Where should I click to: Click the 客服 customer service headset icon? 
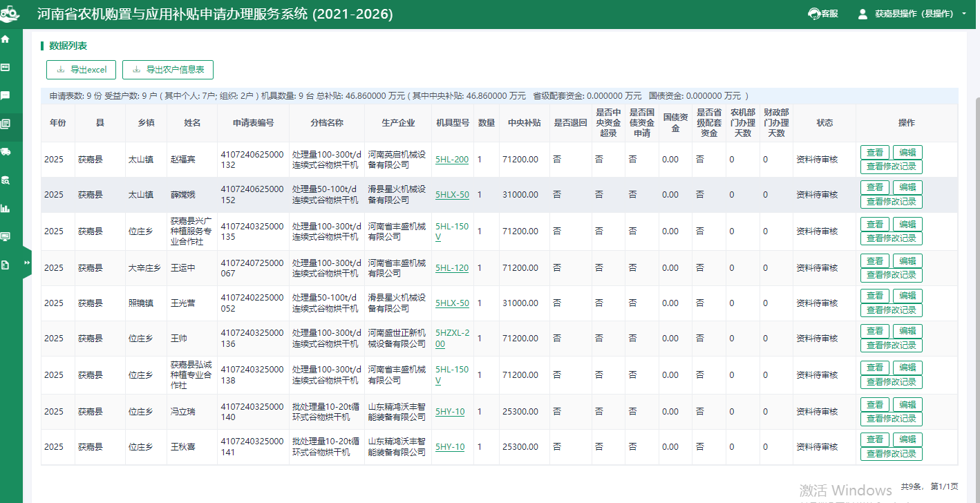click(814, 14)
